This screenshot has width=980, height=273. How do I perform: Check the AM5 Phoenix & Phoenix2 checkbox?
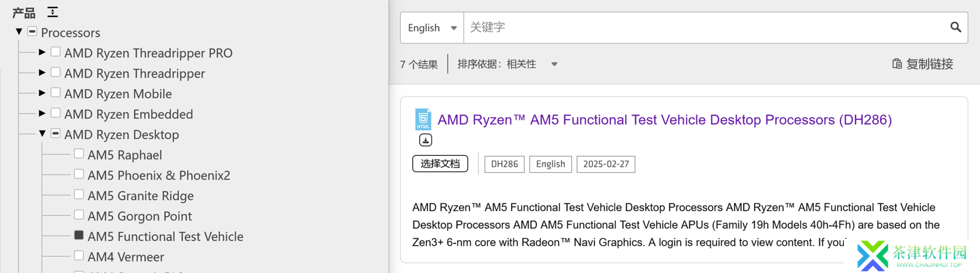(x=79, y=174)
